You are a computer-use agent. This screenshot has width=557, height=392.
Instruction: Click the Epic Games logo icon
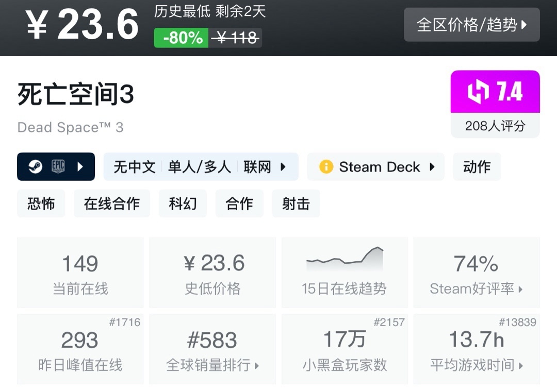[x=58, y=167]
